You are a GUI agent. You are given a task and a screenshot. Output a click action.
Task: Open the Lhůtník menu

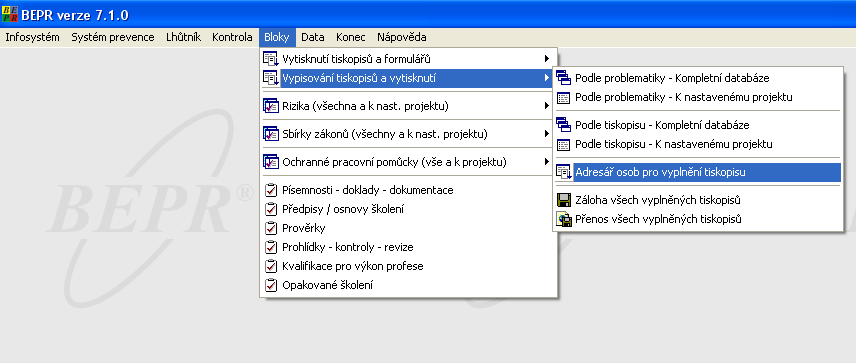tap(184, 38)
